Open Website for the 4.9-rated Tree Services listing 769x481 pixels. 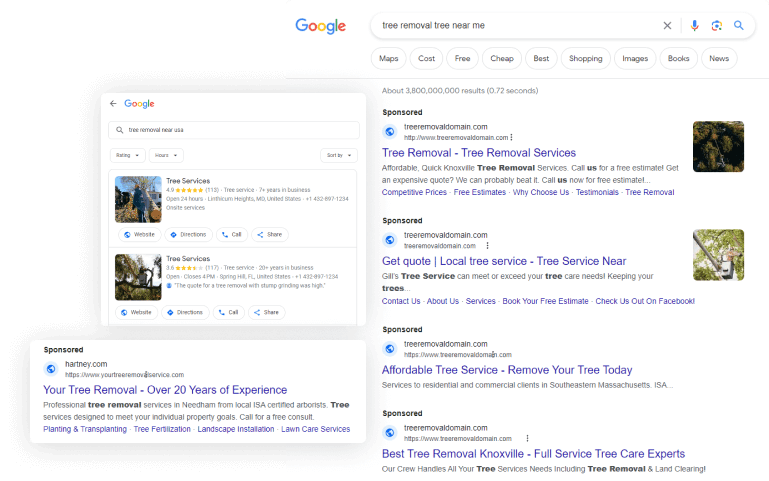(139, 234)
